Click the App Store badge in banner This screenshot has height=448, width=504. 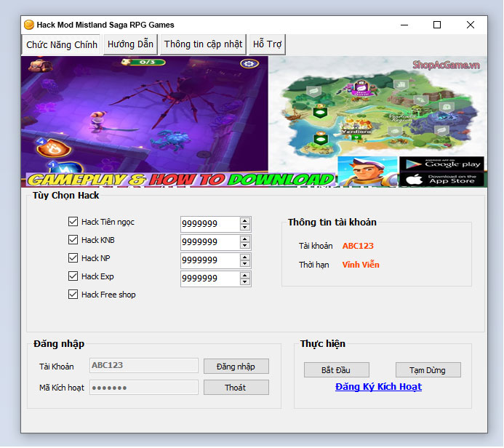click(x=441, y=180)
